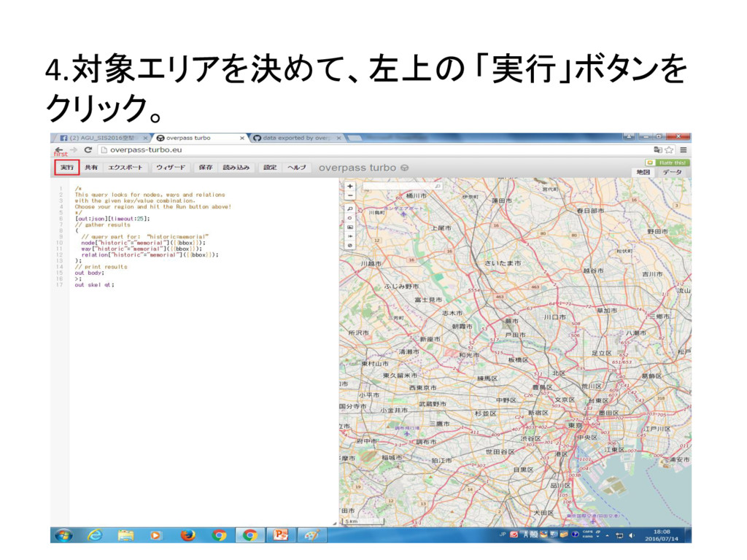The width and height of the screenshot is (747, 560).
Task: Open the Chrome hamburger menu
Action: tap(684, 149)
